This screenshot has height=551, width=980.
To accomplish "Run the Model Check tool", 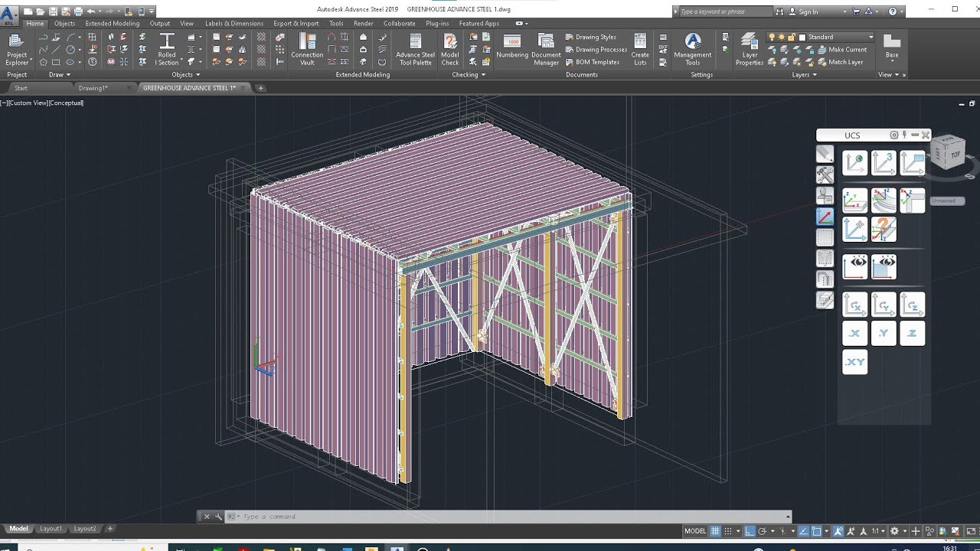I will 450,49.
